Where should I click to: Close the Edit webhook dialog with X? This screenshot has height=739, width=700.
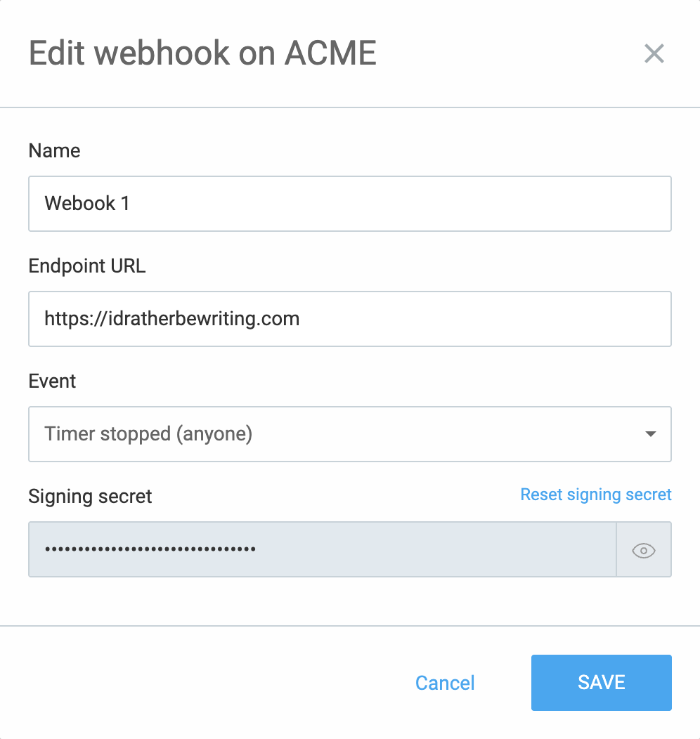[x=654, y=53]
